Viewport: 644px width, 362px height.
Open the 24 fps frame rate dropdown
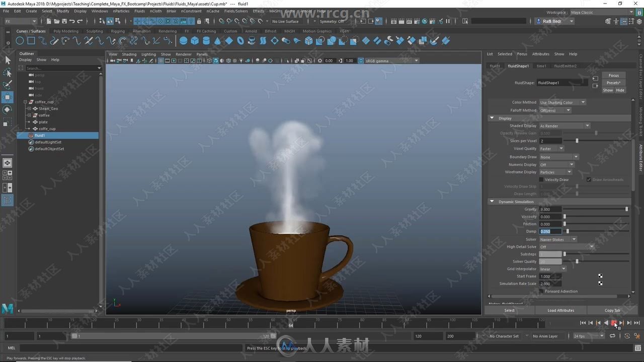(x=589, y=336)
